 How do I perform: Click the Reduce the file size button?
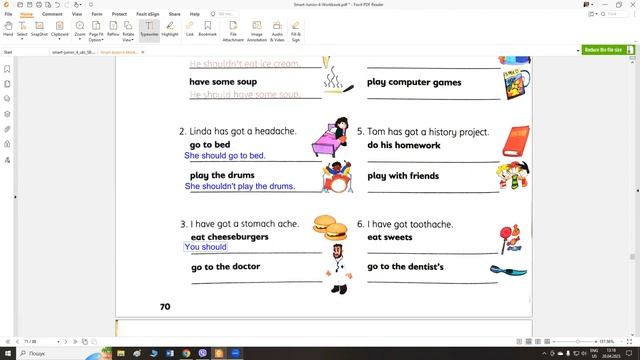point(608,50)
